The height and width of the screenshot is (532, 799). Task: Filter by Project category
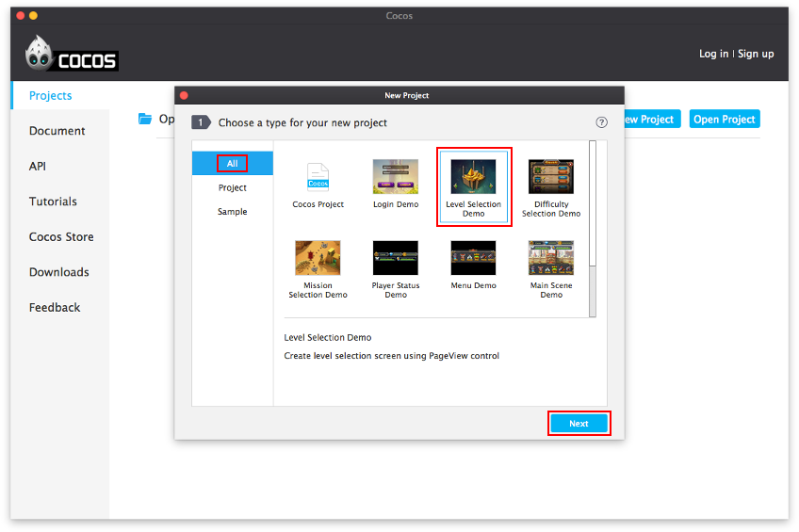tap(233, 187)
